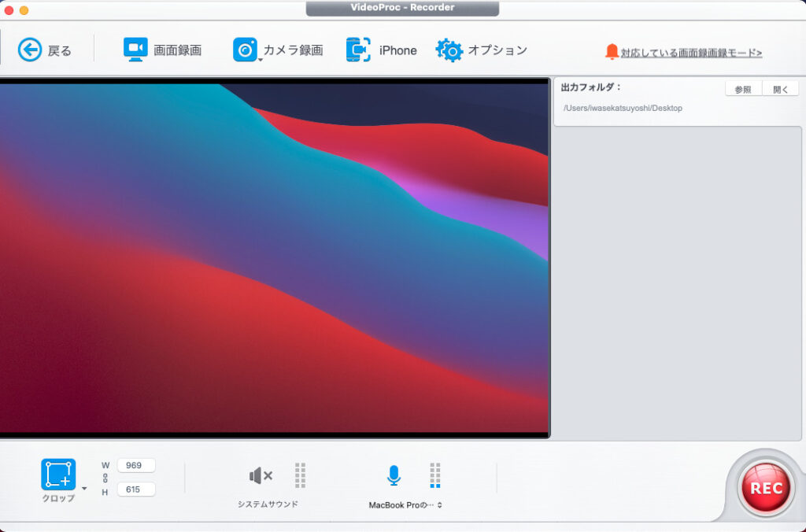This screenshot has width=806, height=532.
Task: Close the VideoProc window with red button
Action: tap(9, 10)
